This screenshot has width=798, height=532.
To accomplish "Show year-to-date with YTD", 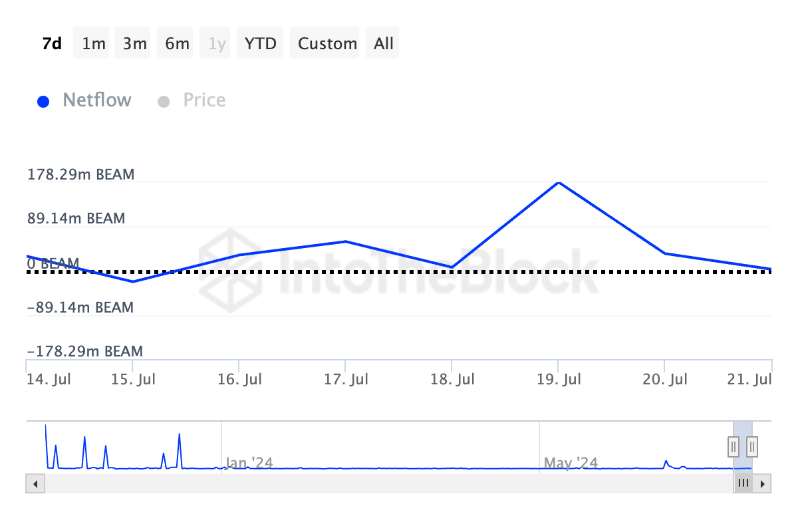I will (260, 44).
